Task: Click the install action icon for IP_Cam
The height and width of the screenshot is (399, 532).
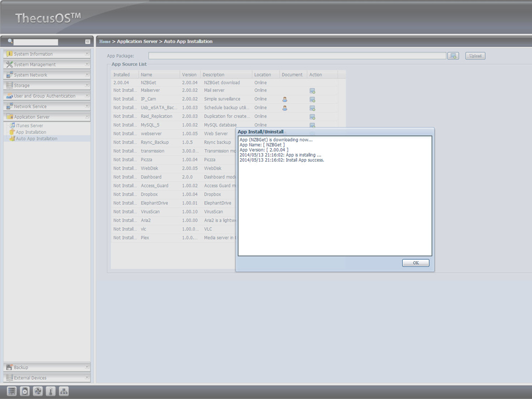Action: pos(312,99)
